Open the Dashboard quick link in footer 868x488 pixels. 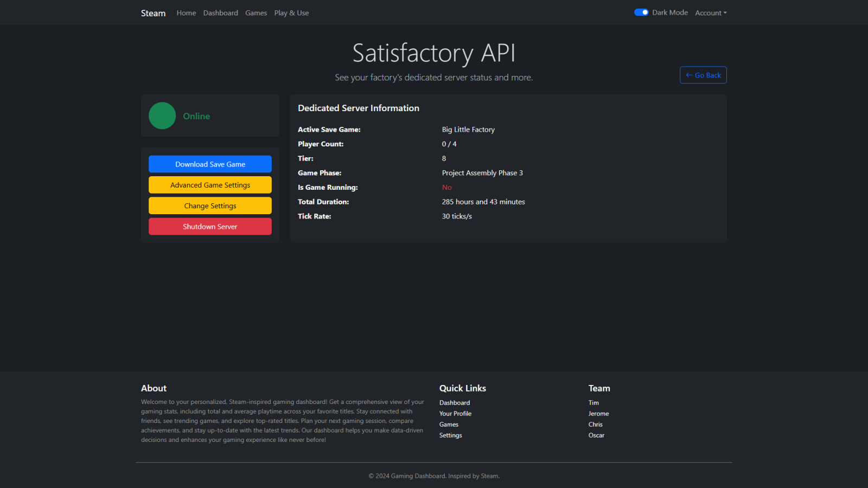pyautogui.click(x=454, y=402)
